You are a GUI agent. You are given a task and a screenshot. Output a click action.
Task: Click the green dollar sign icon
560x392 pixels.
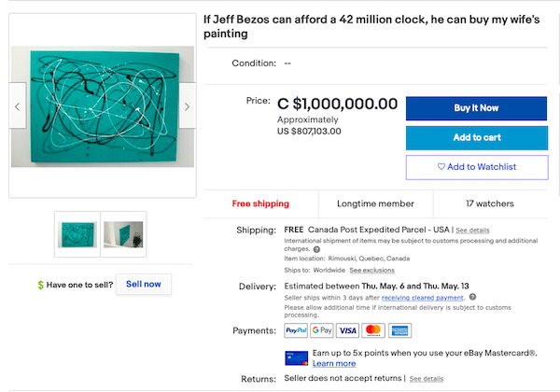coord(40,285)
